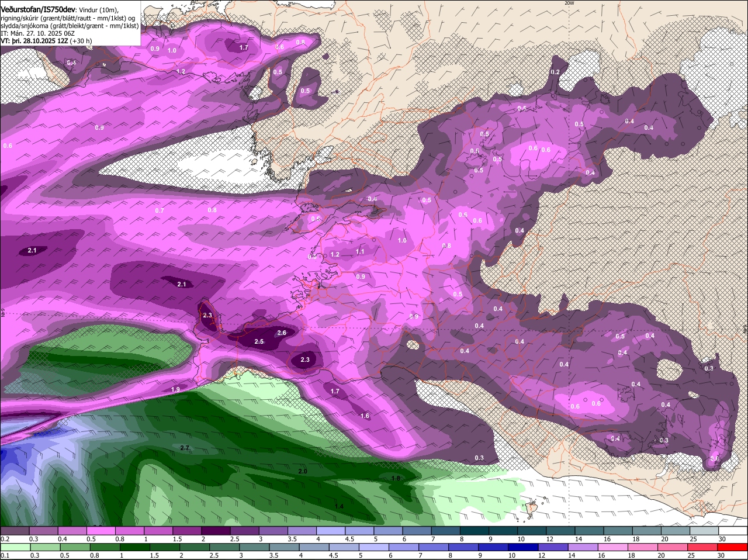This screenshot has height=560, width=748.
Task: Click the '0.1' label in the bottom legend
Action: pyautogui.click(x=5, y=555)
